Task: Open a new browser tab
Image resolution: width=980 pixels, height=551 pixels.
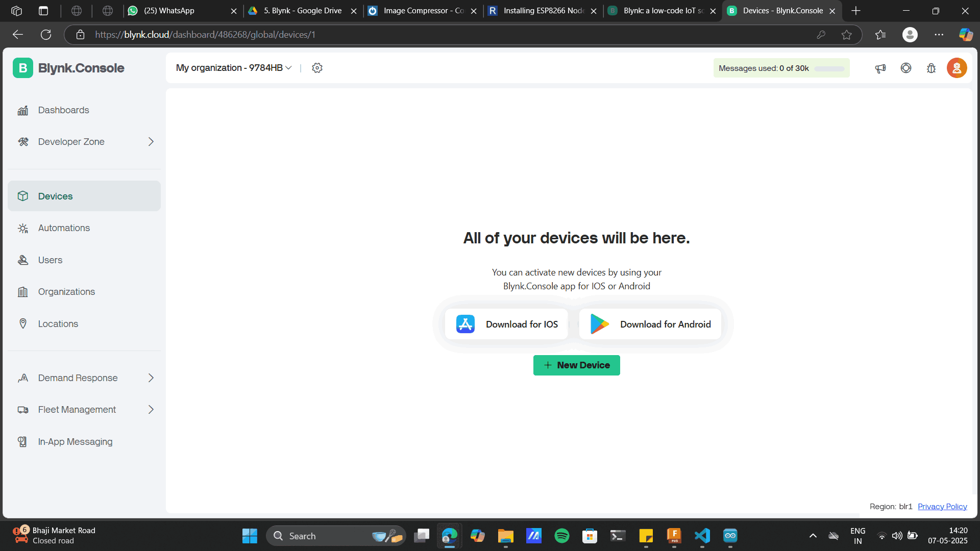Action: tap(856, 11)
